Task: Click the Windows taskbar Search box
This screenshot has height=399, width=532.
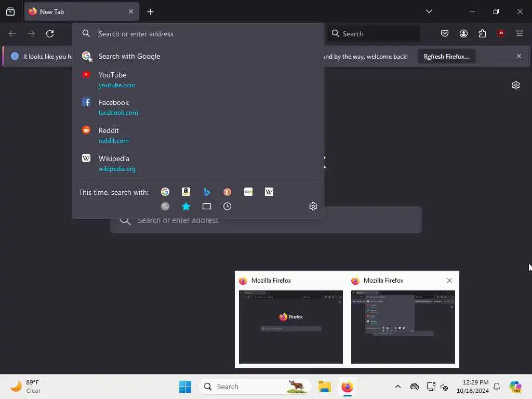Action: click(x=255, y=387)
